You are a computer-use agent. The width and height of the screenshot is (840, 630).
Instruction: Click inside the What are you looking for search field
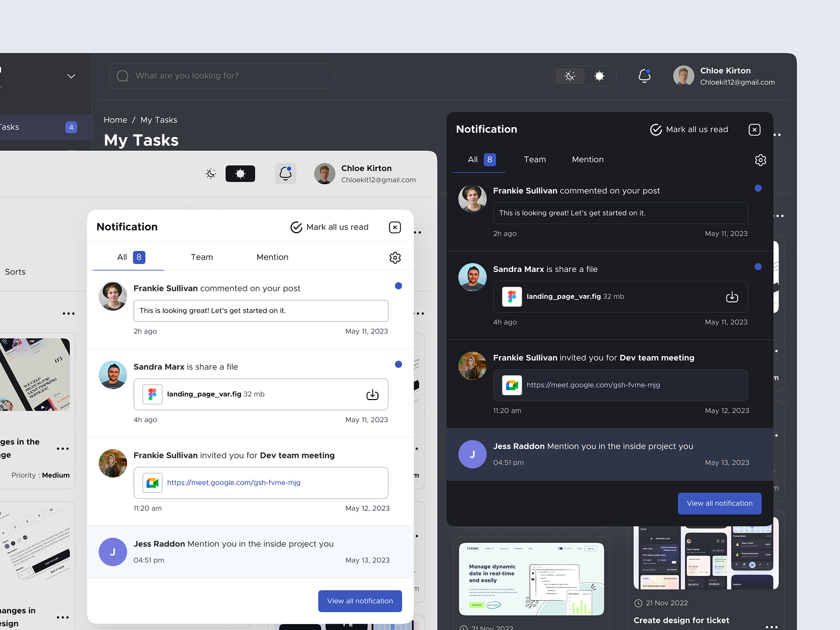[x=210, y=76]
